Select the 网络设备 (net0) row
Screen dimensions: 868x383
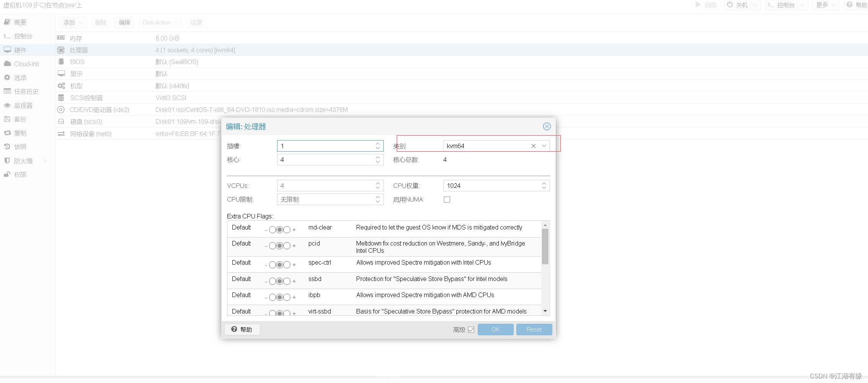(138, 134)
